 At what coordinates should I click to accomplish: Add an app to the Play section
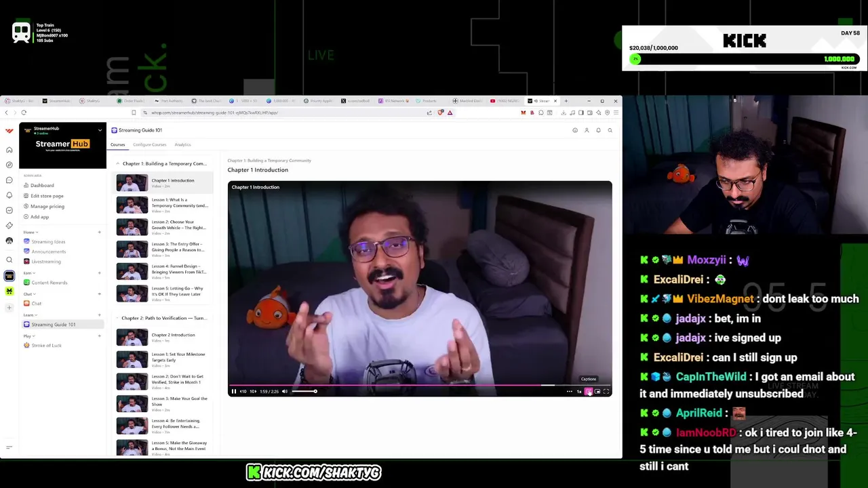[99, 336]
